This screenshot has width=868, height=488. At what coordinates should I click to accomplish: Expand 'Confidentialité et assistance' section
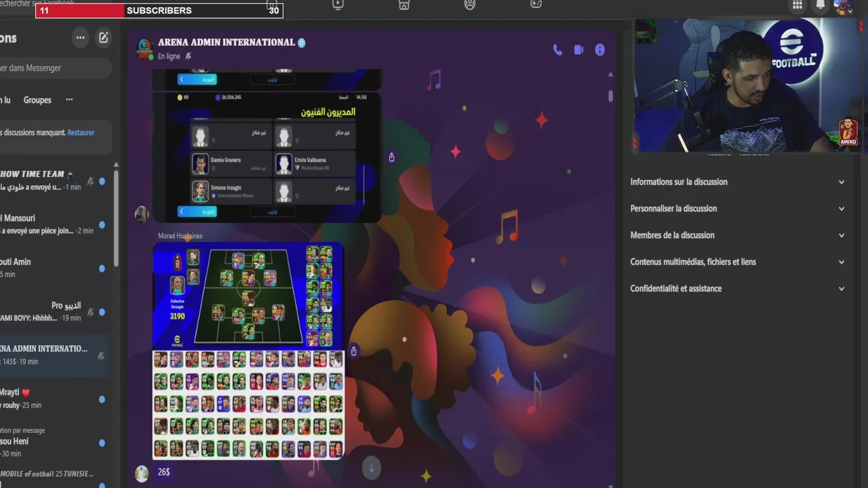[738, 288]
